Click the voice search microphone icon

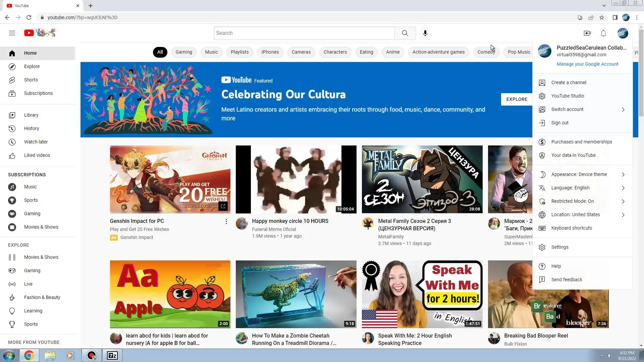pyautogui.click(x=425, y=33)
